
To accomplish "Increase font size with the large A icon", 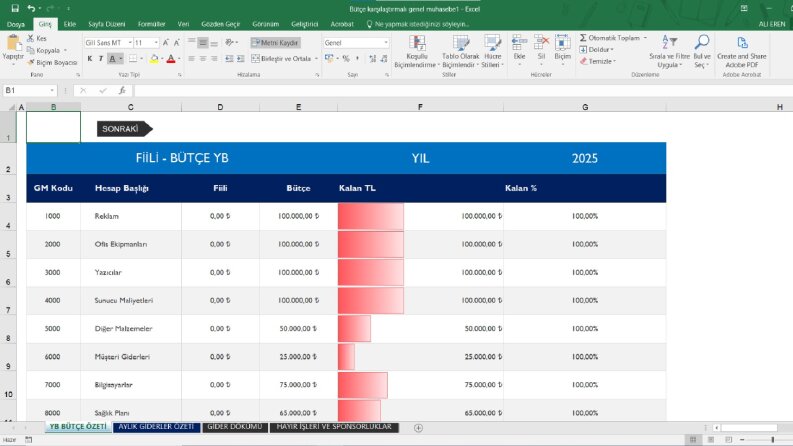I will click(165, 42).
